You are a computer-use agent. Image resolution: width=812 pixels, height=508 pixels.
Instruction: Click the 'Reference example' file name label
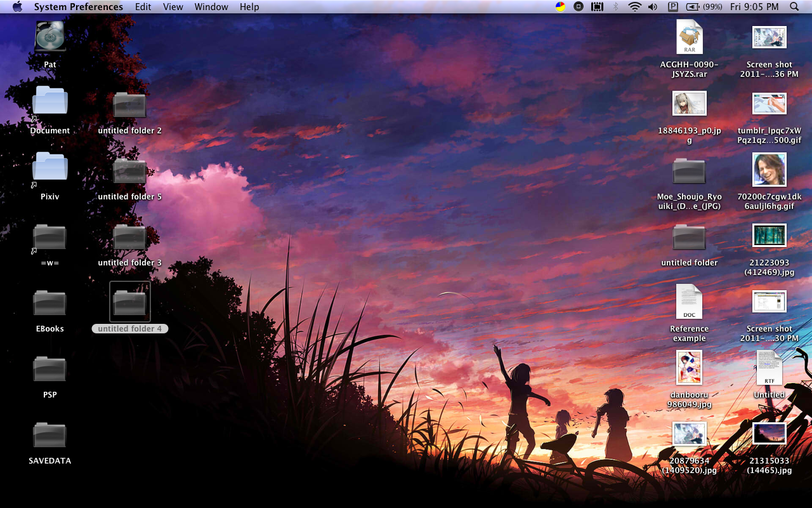(690, 333)
